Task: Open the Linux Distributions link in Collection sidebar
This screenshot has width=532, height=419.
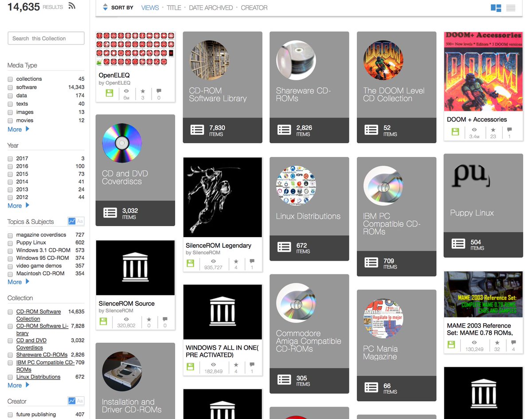Action: pyautogui.click(x=38, y=377)
